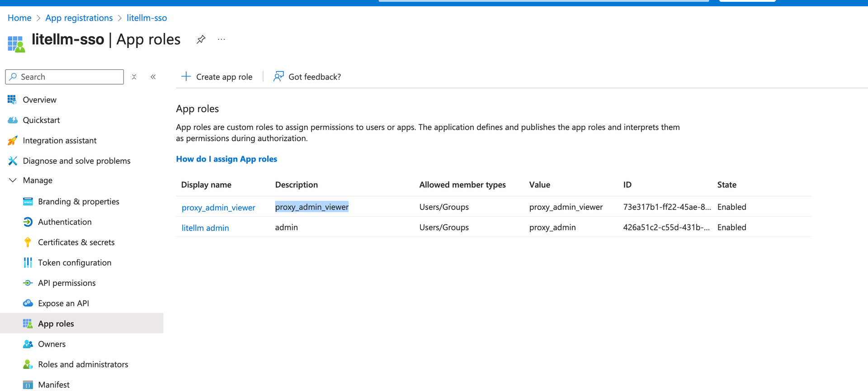The width and height of the screenshot is (868, 391).
Task: Click the Token configuration bars icon
Action: click(28, 262)
